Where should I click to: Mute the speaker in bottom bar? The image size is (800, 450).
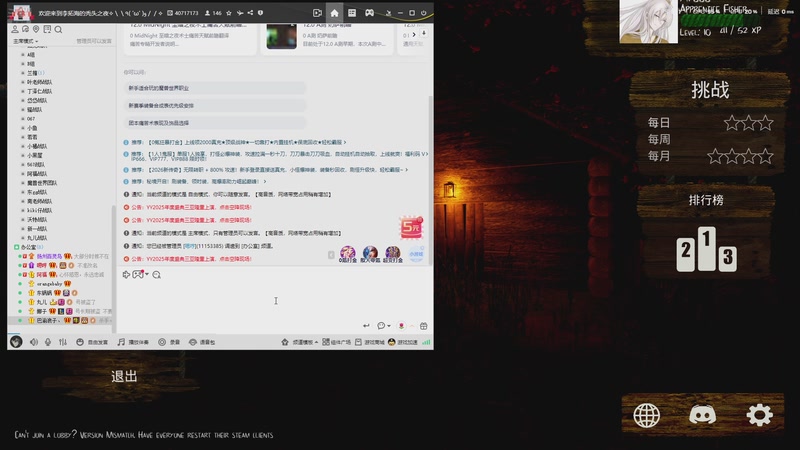coord(34,342)
